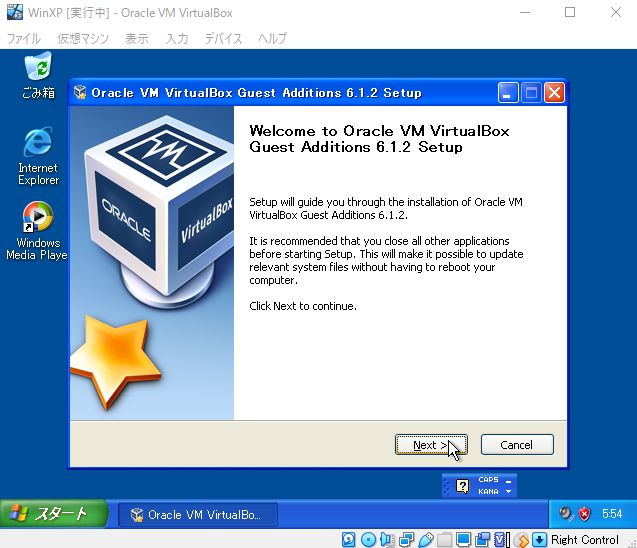Cancel the Guest Additions setup
Image resolution: width=637 pixels, height=548 pixels.
[517, 445]
